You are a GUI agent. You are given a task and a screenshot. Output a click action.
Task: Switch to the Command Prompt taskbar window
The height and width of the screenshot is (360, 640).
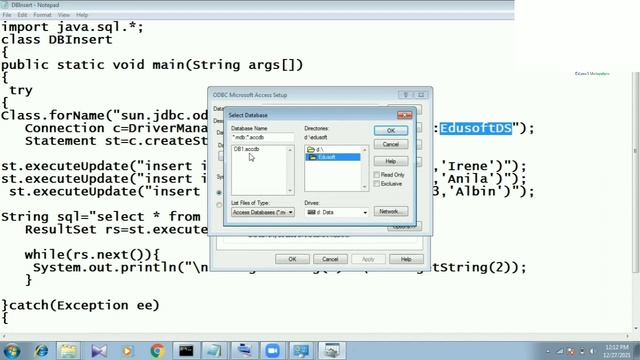click(x=186, y=351)
